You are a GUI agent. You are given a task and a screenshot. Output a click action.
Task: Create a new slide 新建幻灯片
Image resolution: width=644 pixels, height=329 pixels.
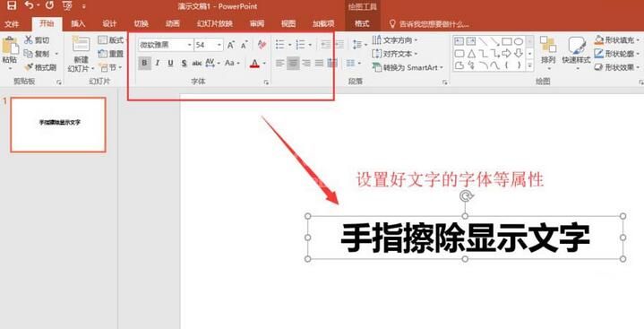click(81, 55)
